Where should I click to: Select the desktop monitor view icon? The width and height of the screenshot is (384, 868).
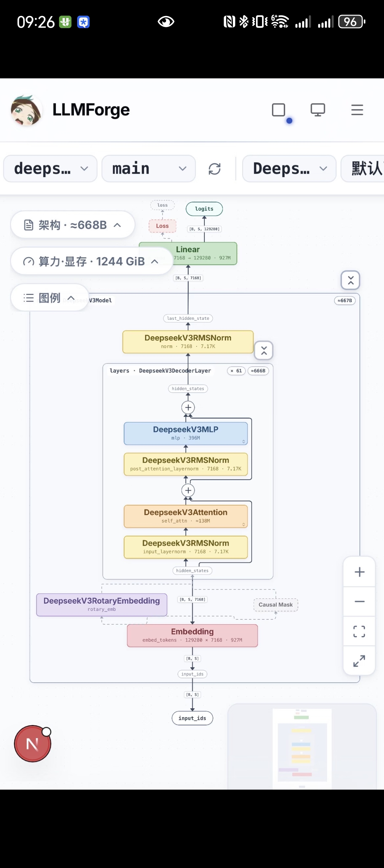click(x=318, y=110)
